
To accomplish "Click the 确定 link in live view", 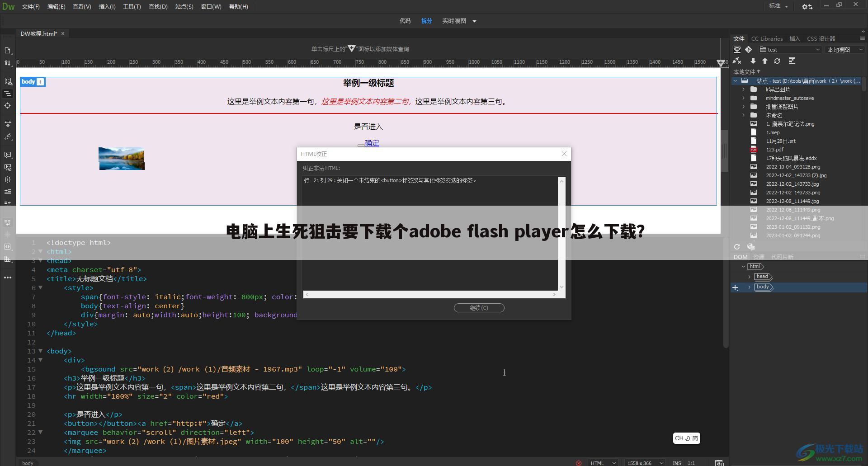I will click(x=372, y=143).
